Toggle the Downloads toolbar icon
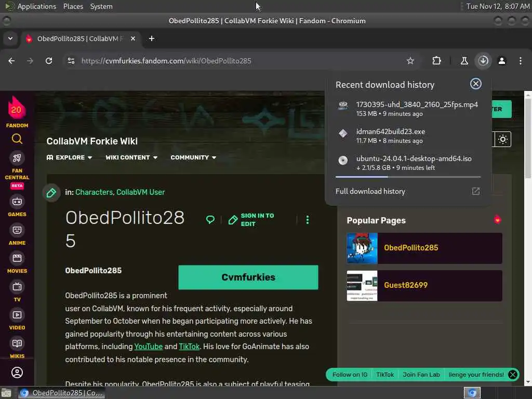Image resolution: width=532 pixels, height=399 pixels. [483, 61]
